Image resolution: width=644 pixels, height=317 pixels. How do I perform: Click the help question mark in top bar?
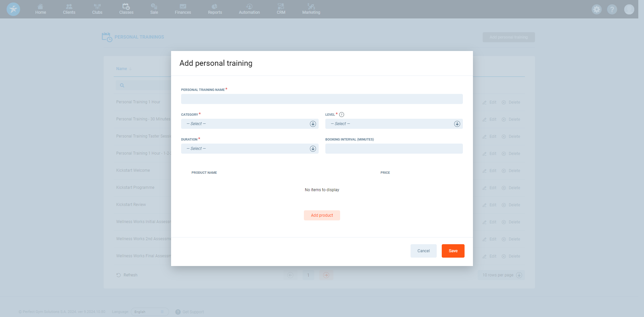(612, 9)
